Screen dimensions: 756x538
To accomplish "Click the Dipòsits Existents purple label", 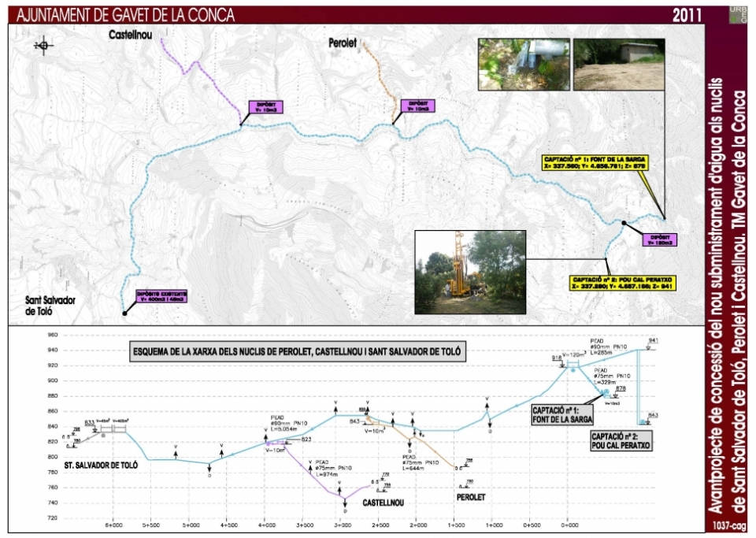I will coord(161,295).
